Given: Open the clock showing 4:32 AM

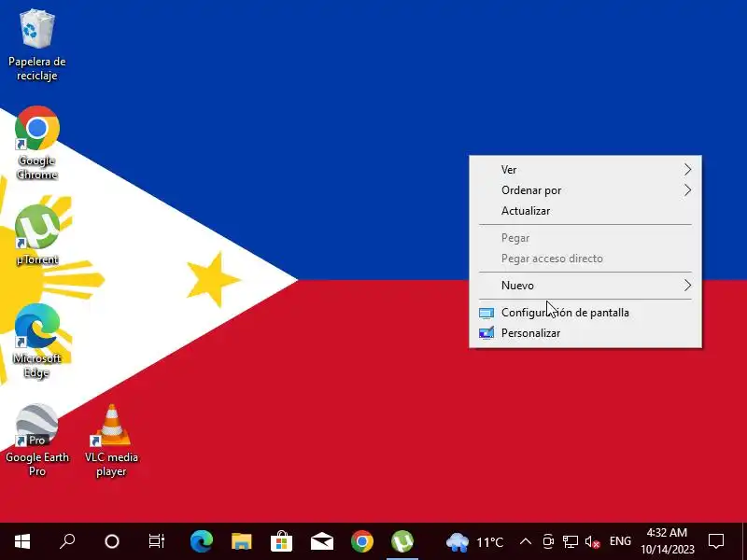Looking at the screenshot, I should tap(667, 541).
